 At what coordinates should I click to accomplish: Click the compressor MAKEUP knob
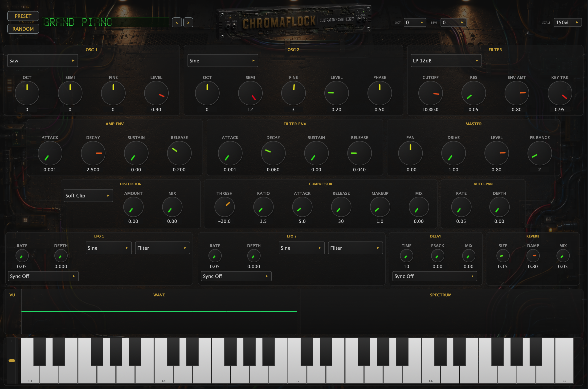point(380,207)
